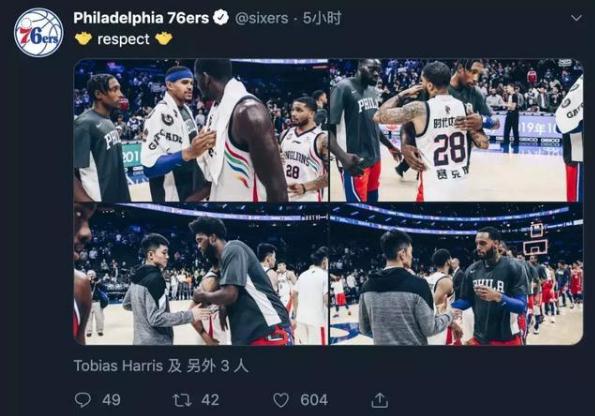Image resolution: width=595 pixels, height=416 pixels.
Task: Click the 42 retweets count
Action: [210, 400]
